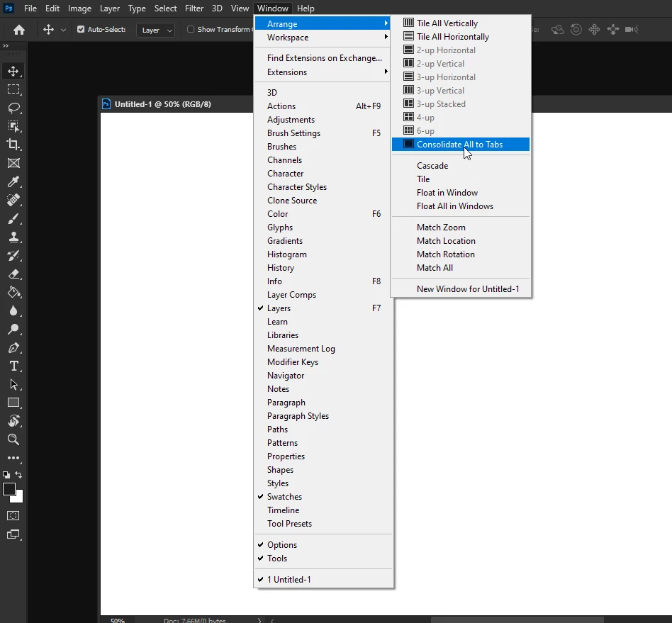Viewport: 672px width, 623px height.
Task: Choose Tile All Horizontally
Action: [461, 37]
